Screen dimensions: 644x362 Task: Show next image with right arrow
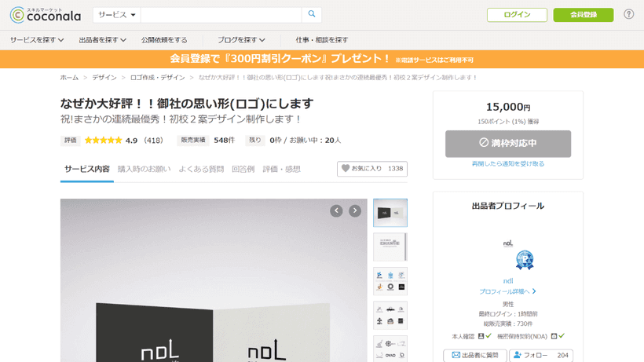click(x=355, y=210)
